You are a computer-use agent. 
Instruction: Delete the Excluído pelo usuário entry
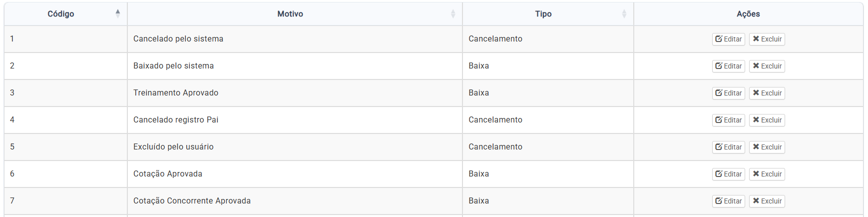tap(767, 147)
